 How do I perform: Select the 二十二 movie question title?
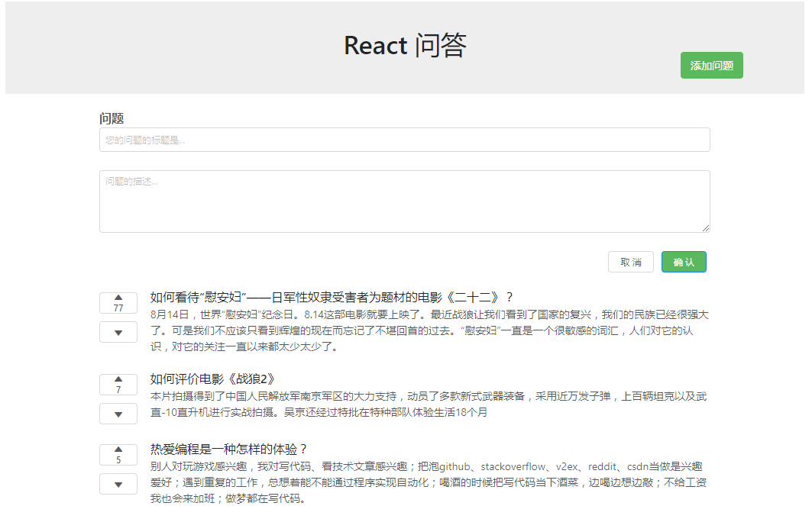332,298
